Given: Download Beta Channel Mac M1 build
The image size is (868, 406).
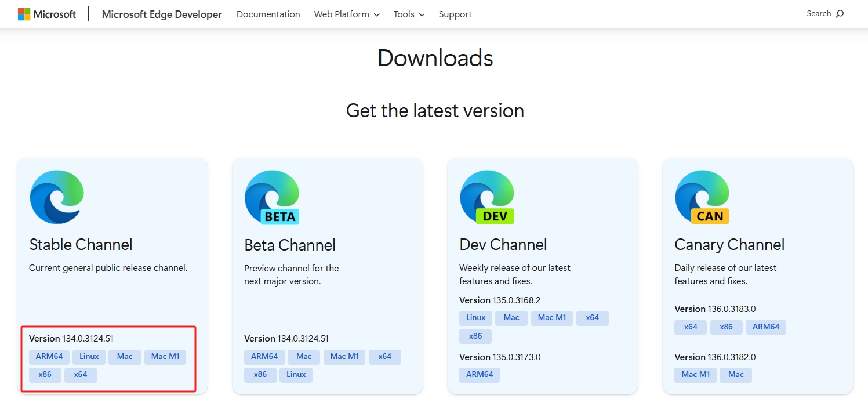Looking at the screenshot, I should (344, 357).
